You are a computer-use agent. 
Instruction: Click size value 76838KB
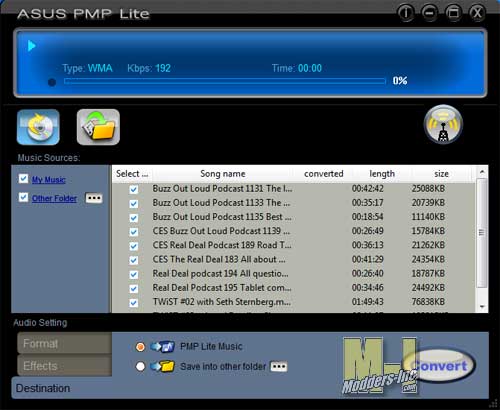pos(428,302)
